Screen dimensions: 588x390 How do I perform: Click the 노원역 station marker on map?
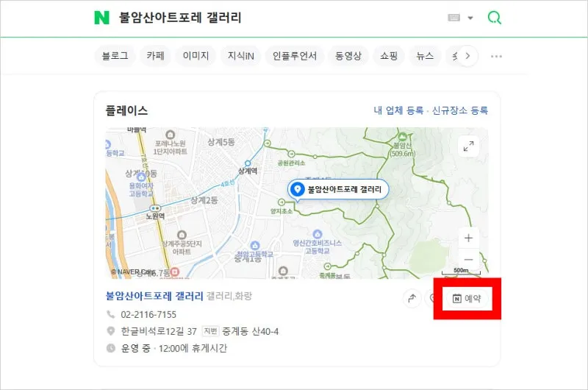pyautogui.click(x=155, y=208)
